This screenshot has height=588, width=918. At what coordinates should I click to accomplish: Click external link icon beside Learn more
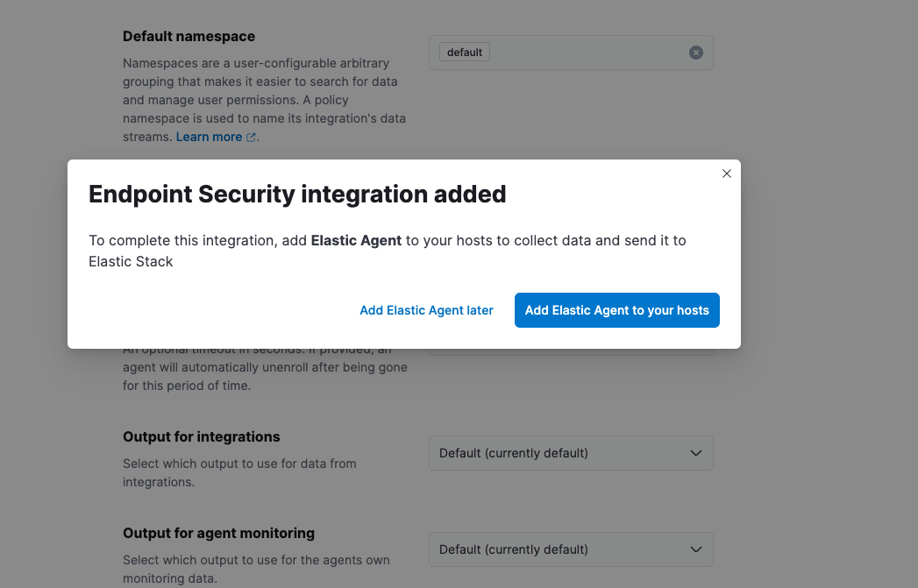pyautogui.click(x=251, y=138)
